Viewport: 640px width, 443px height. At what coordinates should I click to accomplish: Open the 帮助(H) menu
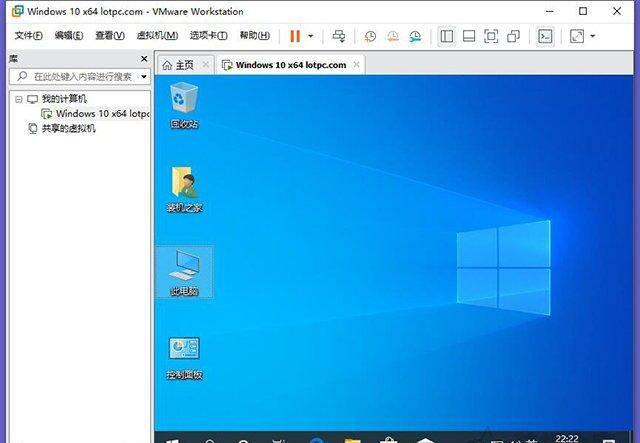point(255,36)
